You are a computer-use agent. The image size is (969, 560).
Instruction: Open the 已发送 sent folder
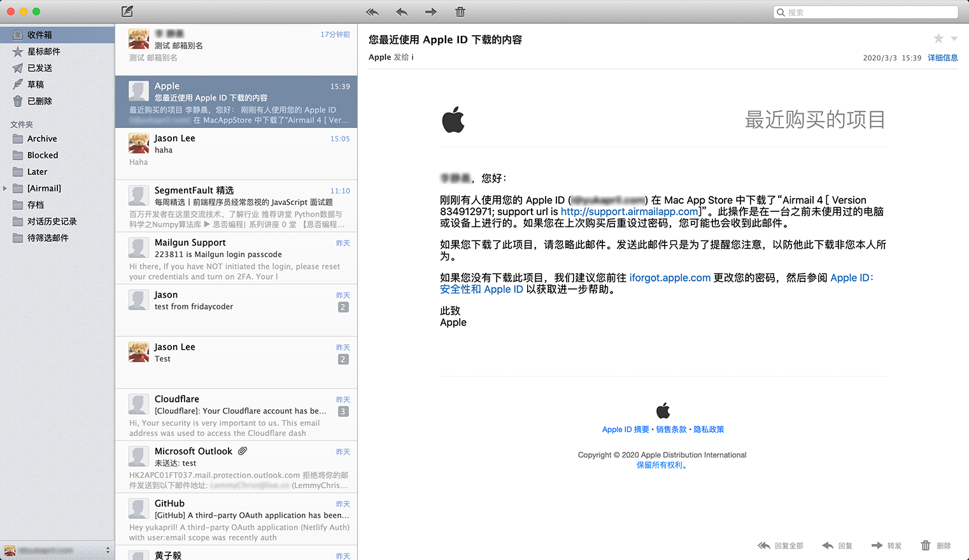click(x=39, y=68)
